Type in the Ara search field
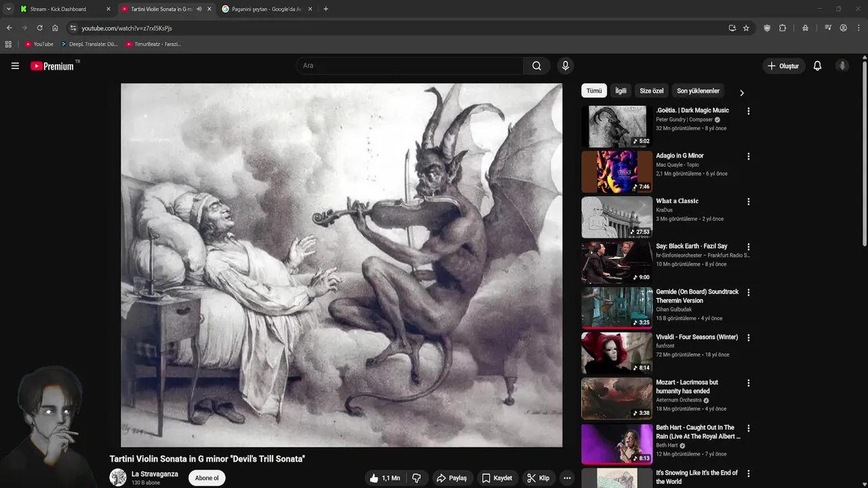 coord(409,66)
